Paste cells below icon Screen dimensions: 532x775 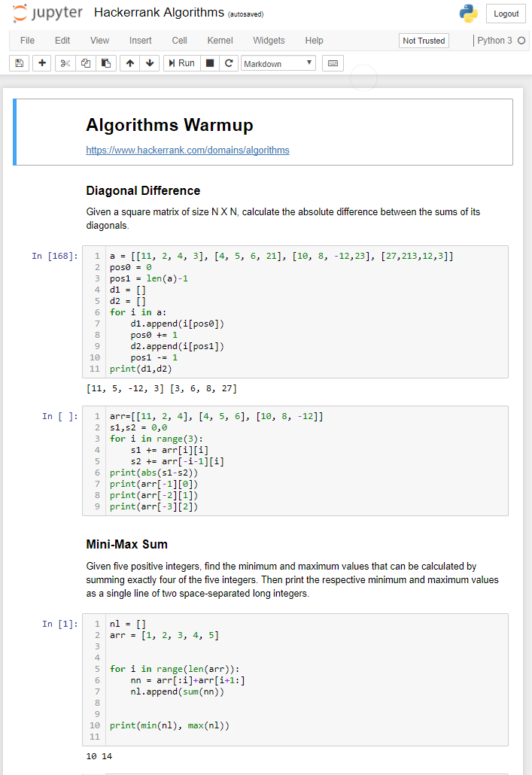[x=105, y=63]
